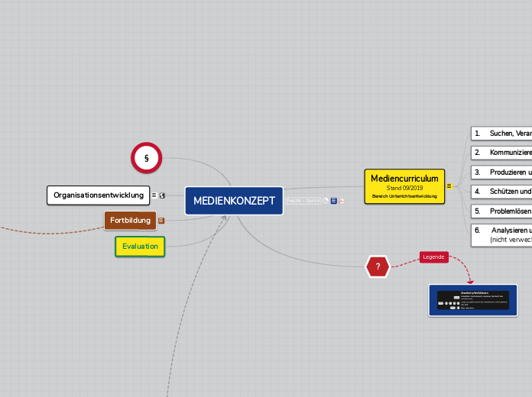Select the yellow Mediencurriculum topic

tap(404, 186)
